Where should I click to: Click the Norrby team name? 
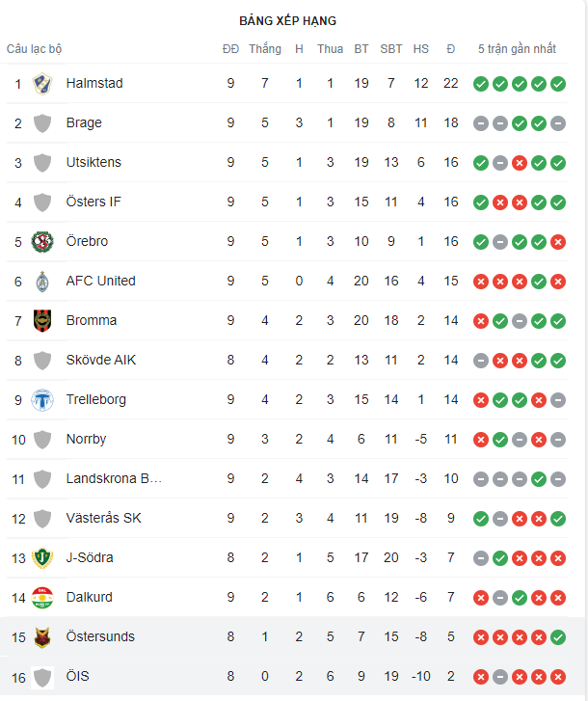click(x=87, y=440)
